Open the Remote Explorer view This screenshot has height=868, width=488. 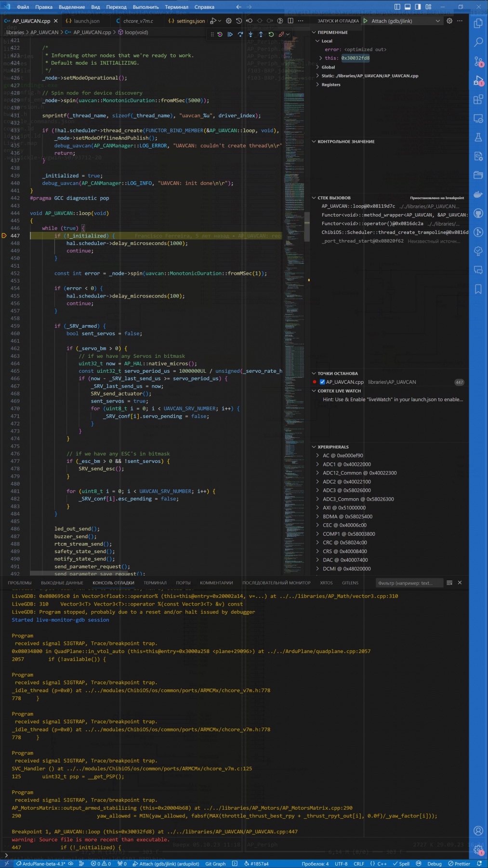coord(478,118)
